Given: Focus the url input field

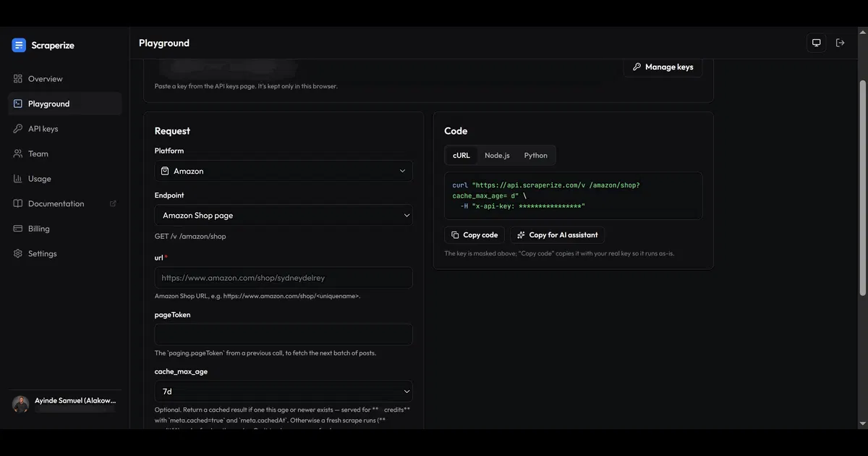Looking at the screenshot, I should click(x=284, y=278).
